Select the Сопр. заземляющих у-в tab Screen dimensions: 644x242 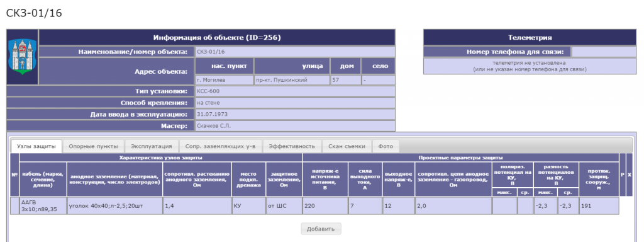coord(221,146)
